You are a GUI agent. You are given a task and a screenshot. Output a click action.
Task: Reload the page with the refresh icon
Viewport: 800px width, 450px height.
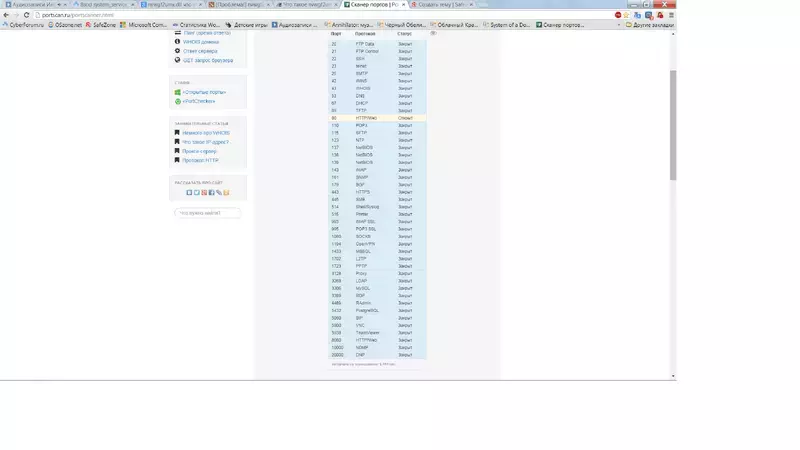(27, 15)
